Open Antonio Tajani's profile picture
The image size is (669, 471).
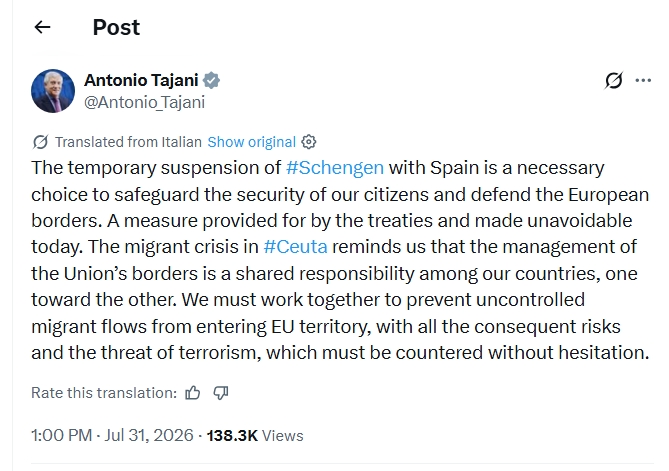pyautogui.click(x=53, y=91)
